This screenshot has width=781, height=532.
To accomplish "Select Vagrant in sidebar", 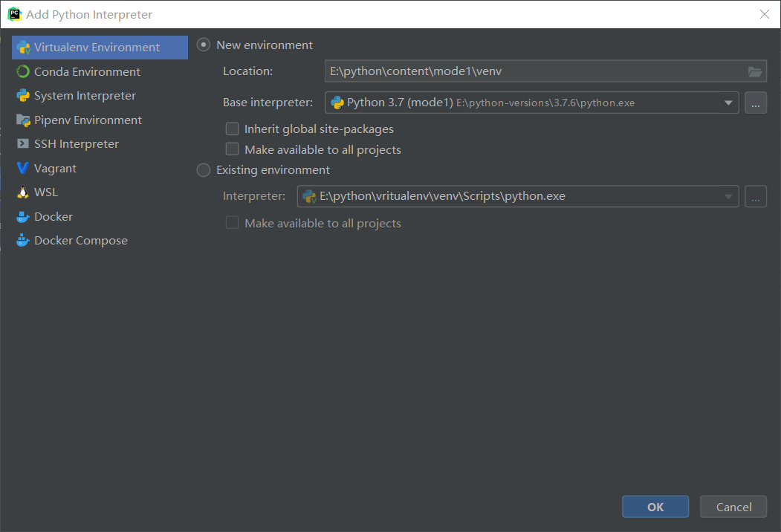I will click(100, 169).
